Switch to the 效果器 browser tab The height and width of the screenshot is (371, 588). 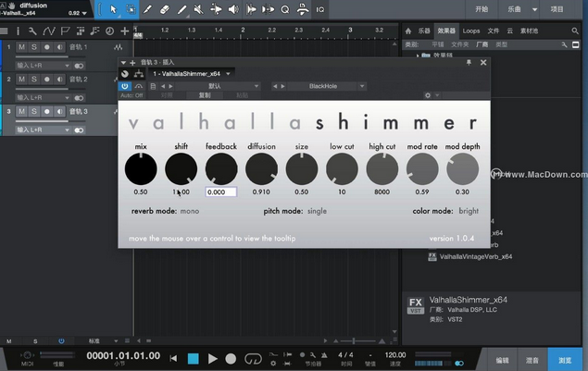pos(446,31)
